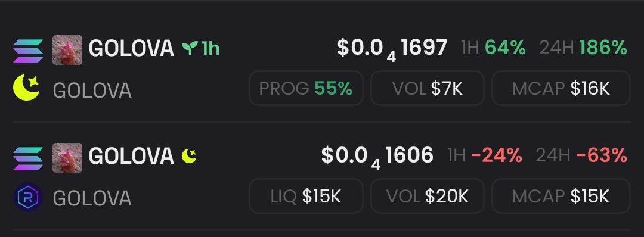Click the VOL $7K pill

click(x=428, y=88)
